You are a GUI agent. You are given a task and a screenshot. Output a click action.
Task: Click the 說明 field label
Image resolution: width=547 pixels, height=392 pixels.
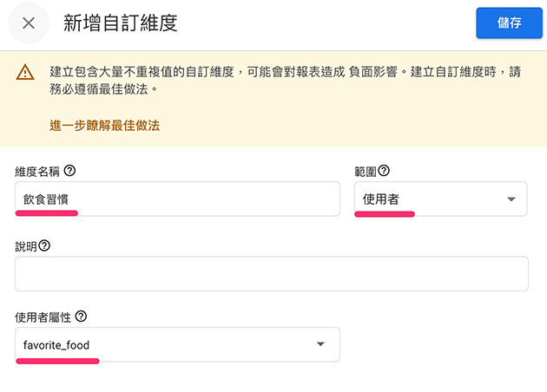[26, 246]
